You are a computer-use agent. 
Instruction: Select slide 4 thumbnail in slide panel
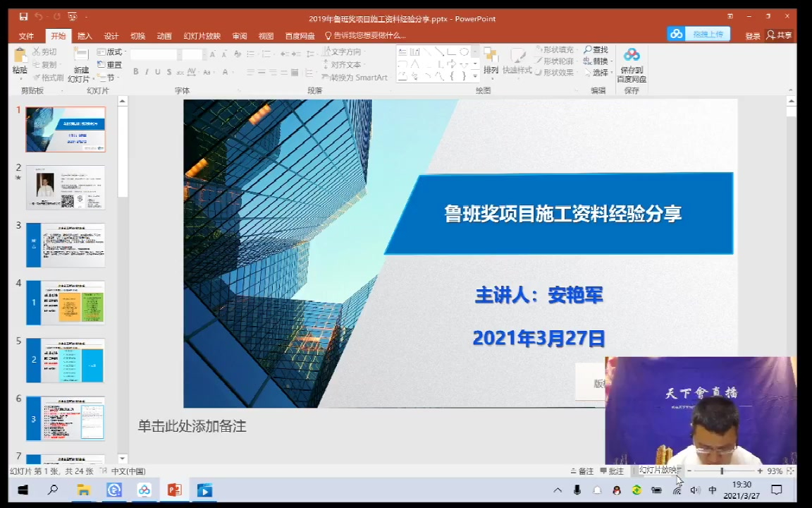65,302
